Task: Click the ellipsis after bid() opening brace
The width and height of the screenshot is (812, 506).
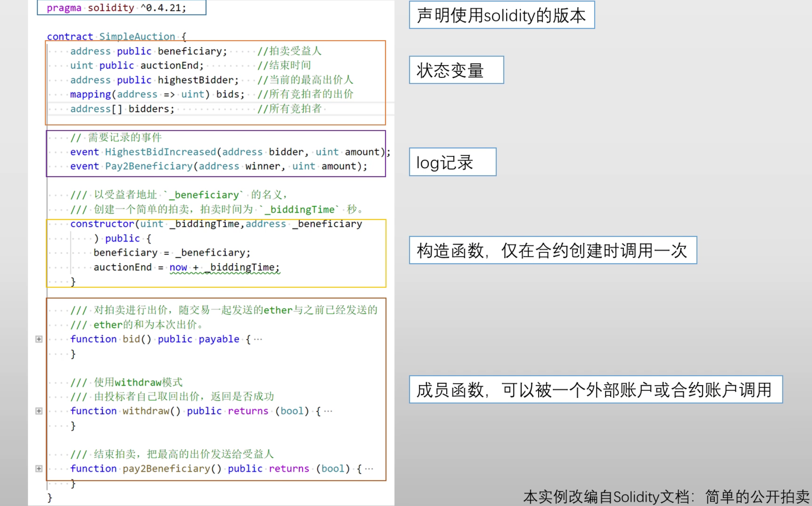Action: (258, 339)
